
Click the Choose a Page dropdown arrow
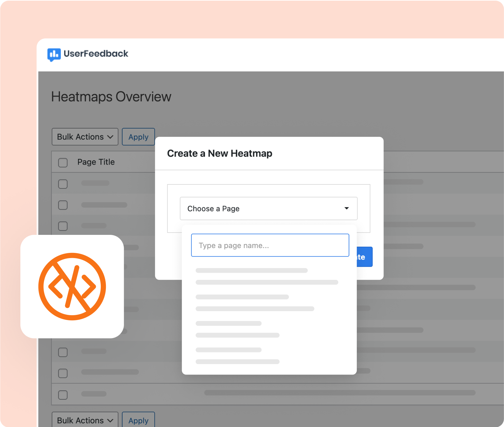pos(347,208)
